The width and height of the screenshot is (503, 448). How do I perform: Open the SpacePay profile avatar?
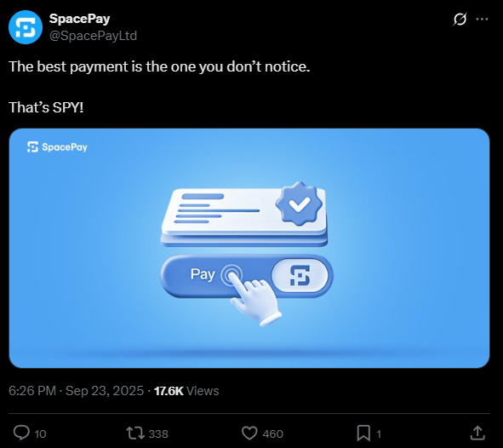(26, 27)
